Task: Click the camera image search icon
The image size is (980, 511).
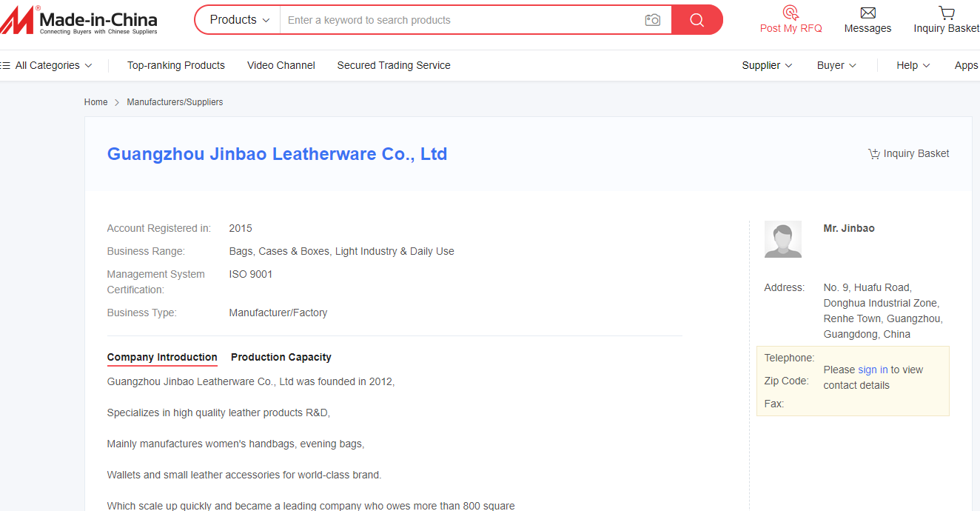Action: 652,20
